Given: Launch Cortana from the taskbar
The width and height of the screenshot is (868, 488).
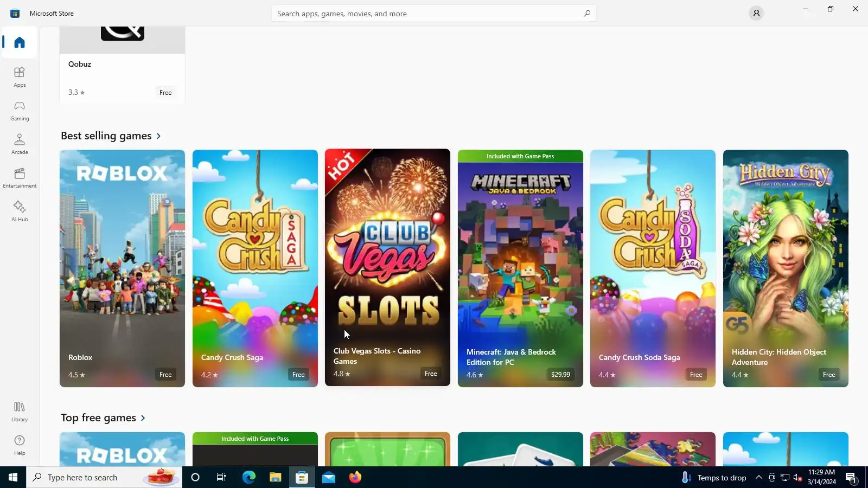Looking at the screenshot, I should [x=195, y=477].
